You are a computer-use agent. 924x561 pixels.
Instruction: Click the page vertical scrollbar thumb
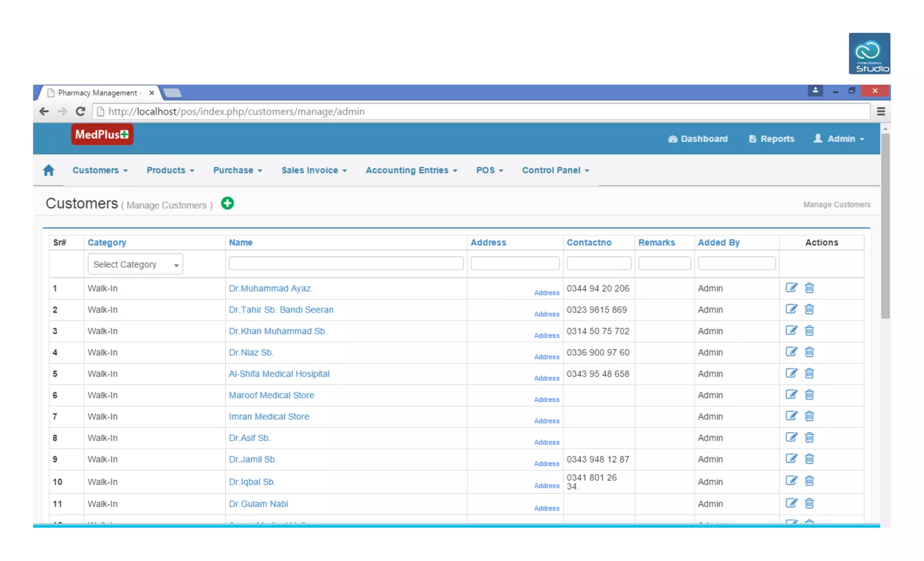tap(885, 226)
